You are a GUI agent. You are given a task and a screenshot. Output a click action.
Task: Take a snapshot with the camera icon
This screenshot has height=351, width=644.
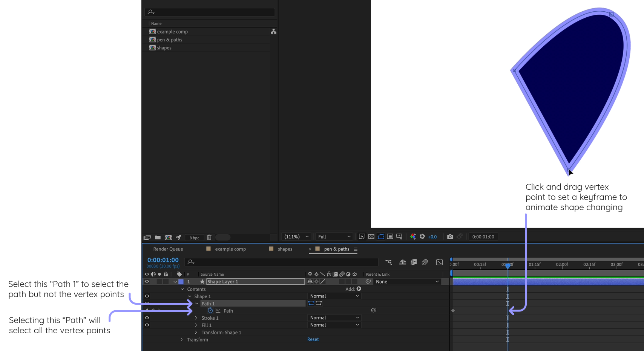pos(450,237)
